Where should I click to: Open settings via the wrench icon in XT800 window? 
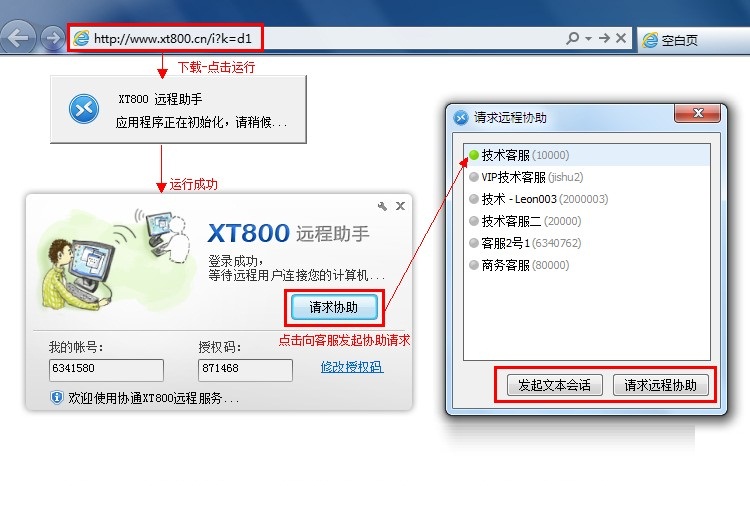(x=382, y=206)
